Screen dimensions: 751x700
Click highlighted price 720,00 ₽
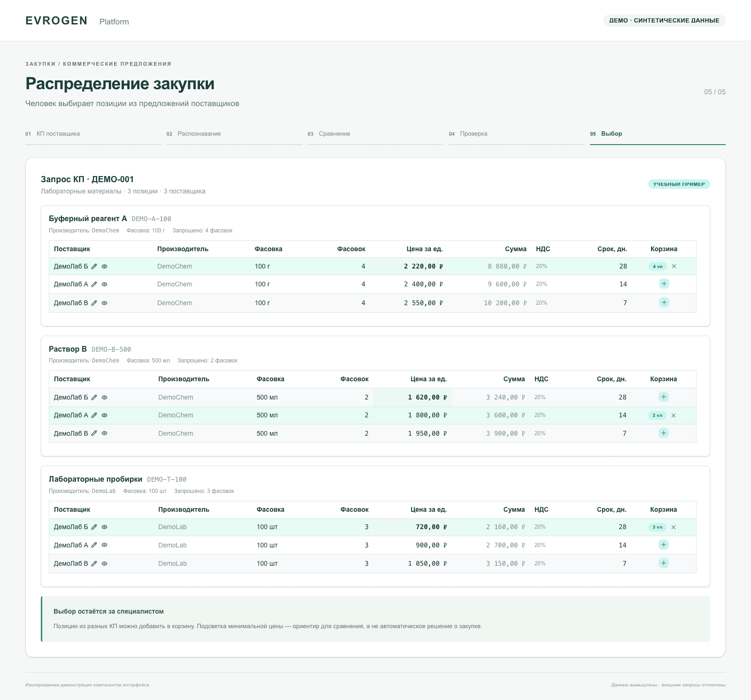[x=431, y=527]
